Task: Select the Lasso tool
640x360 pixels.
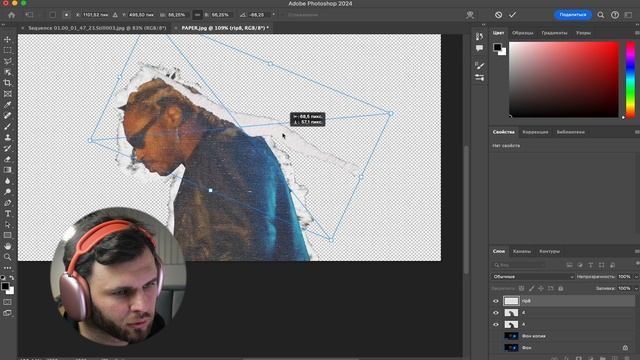Action: click(7, 61)
